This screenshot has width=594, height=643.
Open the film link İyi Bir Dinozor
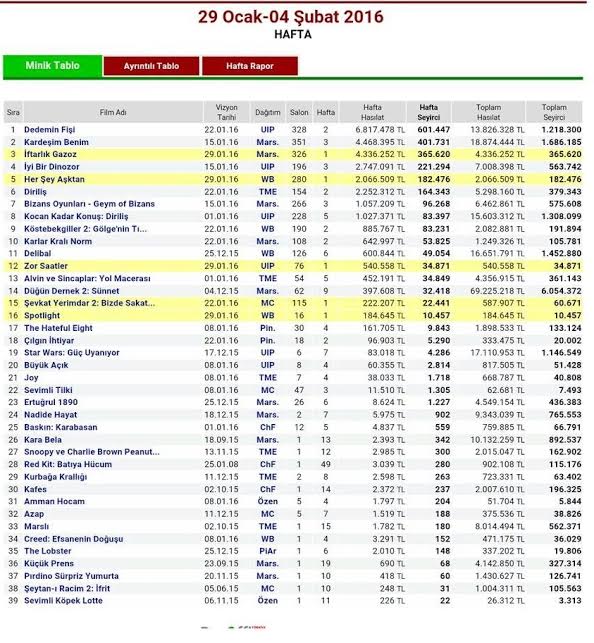click(51, 167)
